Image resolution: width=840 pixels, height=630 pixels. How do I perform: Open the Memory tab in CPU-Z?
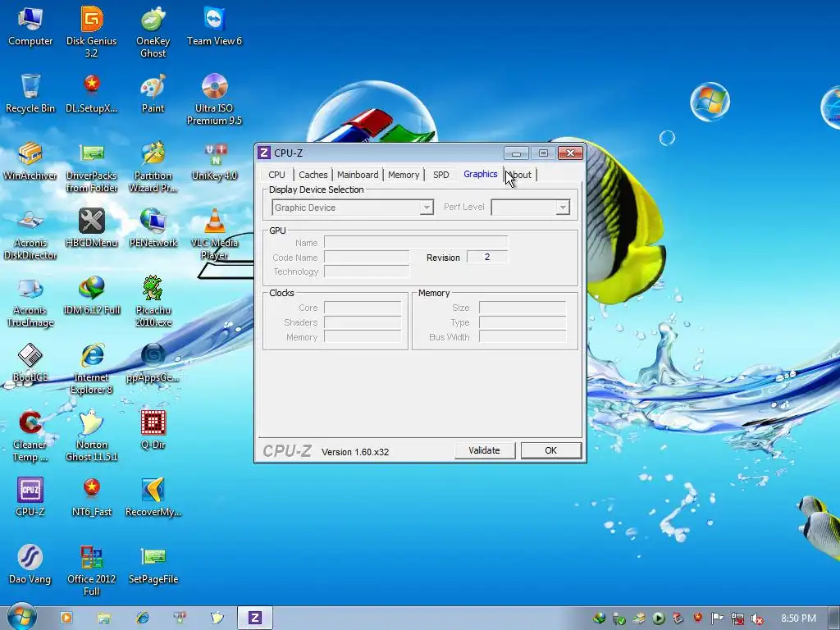tap(404, 175)
